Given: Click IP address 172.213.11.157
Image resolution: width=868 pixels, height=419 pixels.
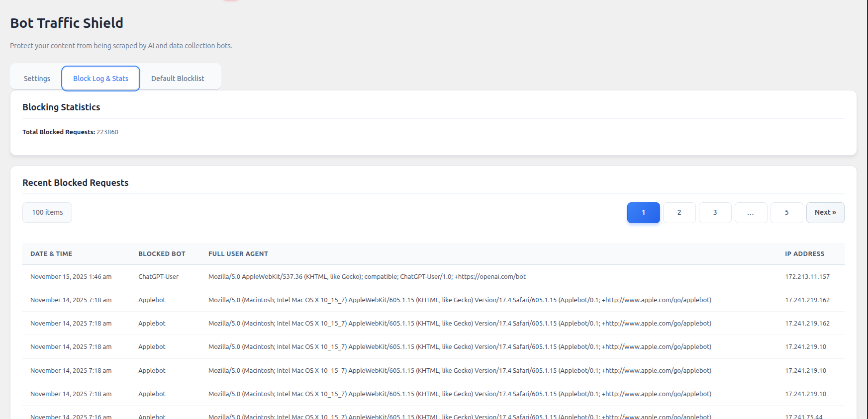Looking at the screenshot, I should pos(807,277).
